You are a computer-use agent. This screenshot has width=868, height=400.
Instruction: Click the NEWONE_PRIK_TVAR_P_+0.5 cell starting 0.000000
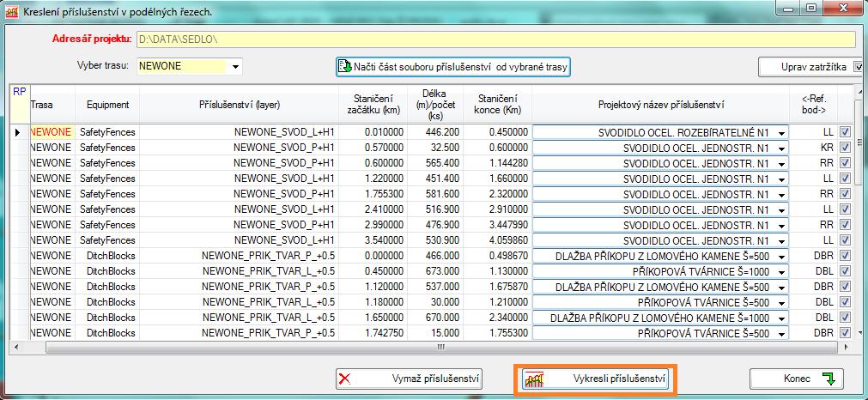click(x=240, y=256)
